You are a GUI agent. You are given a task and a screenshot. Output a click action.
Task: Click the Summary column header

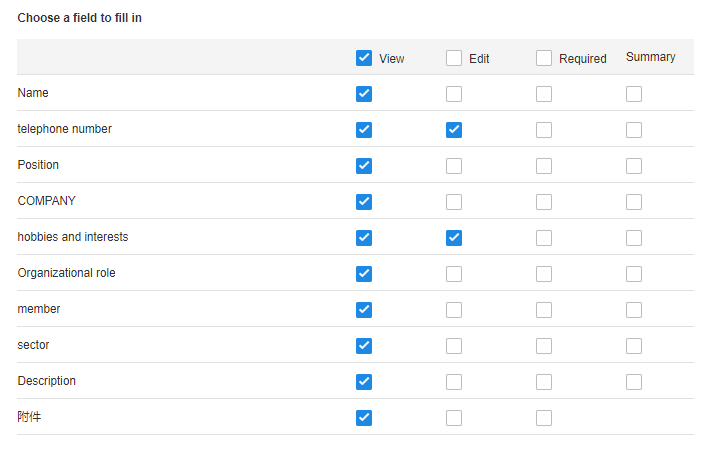[650, 57]
